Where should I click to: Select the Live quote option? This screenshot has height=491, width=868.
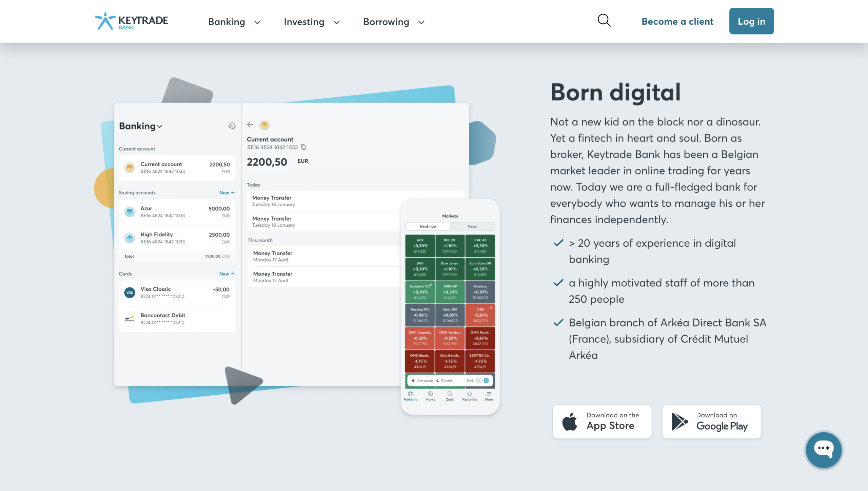click(422, 380)
